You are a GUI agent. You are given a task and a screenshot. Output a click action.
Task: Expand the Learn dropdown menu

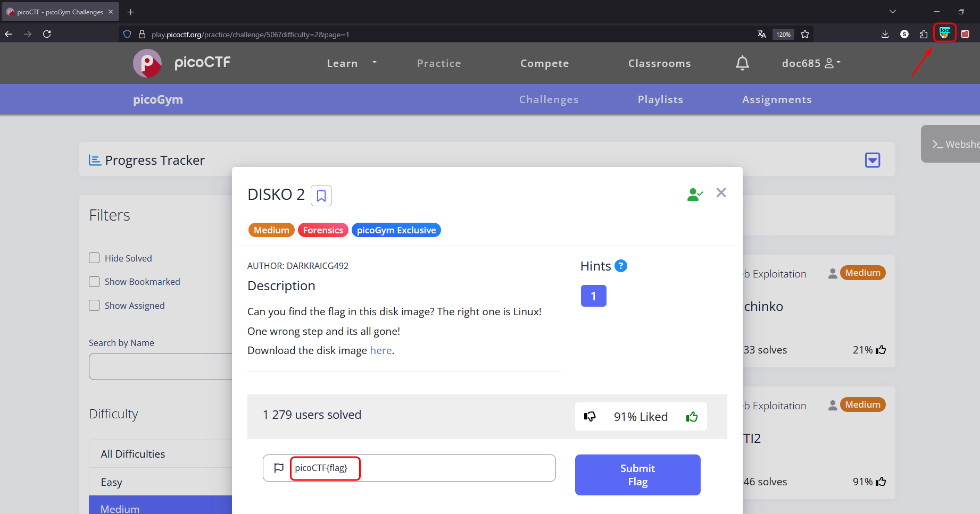(351, 63)
